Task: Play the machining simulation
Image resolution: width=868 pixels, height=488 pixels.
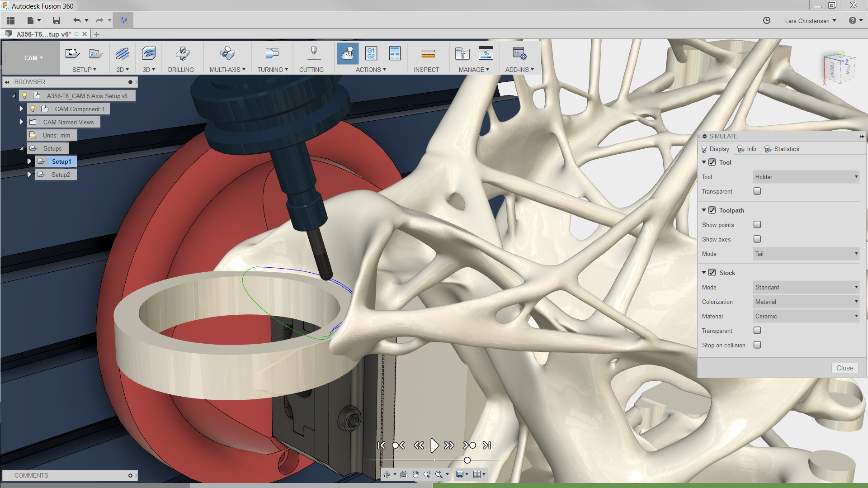Action: click(x=434, y=445)
